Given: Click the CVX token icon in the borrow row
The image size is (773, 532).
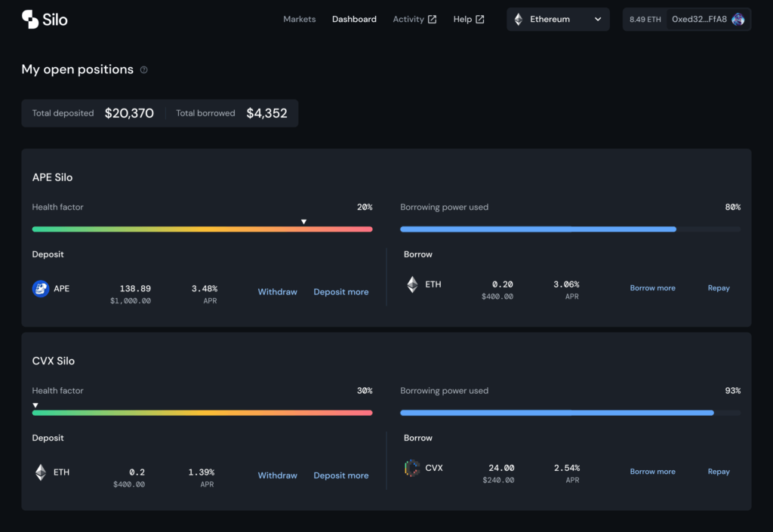Looking at the screenshot, I should coord(412,468).
